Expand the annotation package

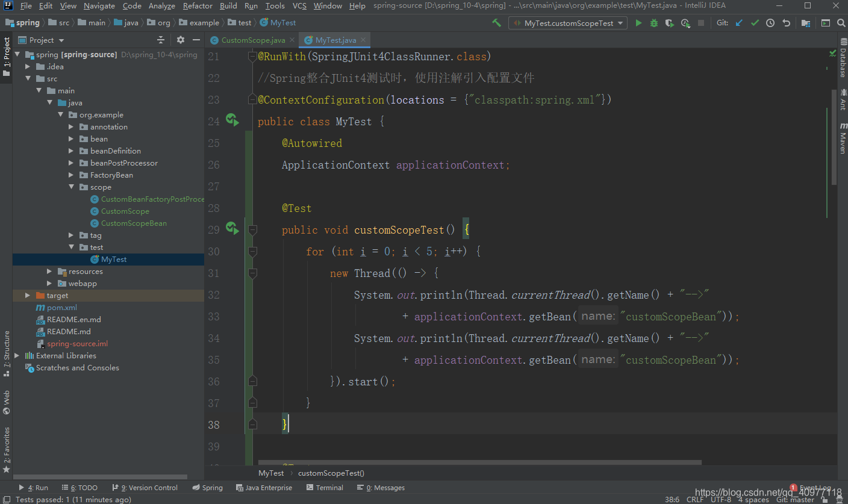pos(71,127)
